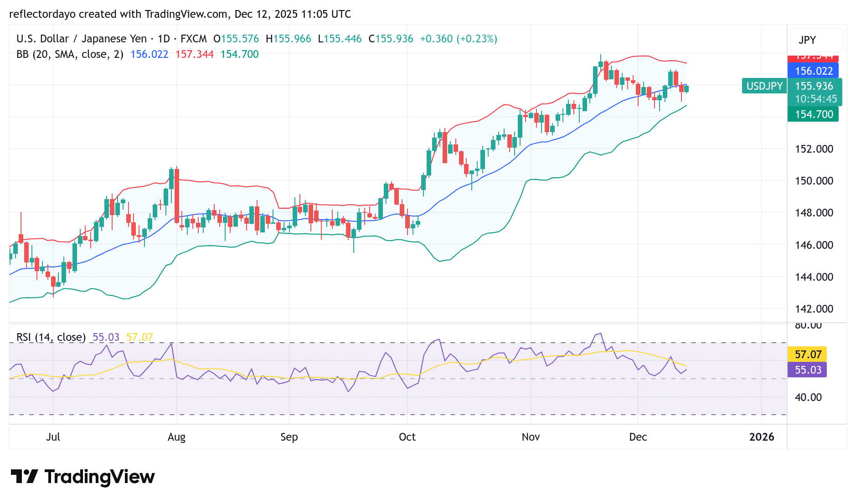856x504 pixels.
Task: Click the red upper Bollinger Band value label
Action: click(813, 57)
